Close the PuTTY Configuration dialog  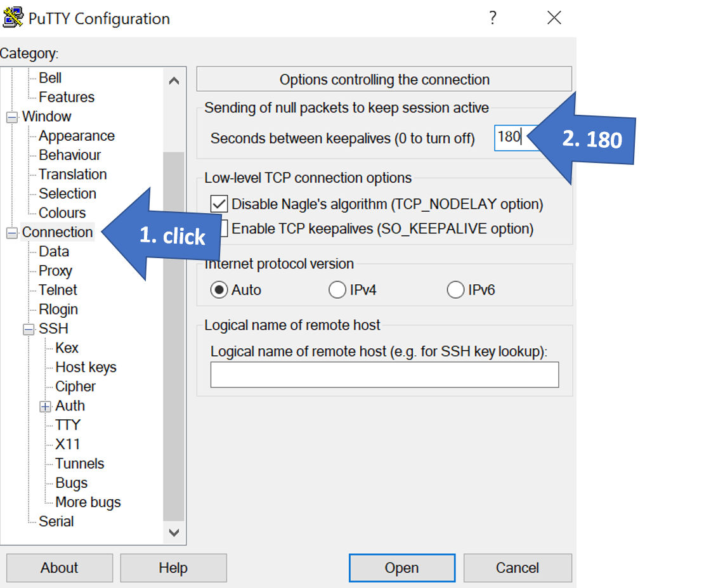(554, 18)
